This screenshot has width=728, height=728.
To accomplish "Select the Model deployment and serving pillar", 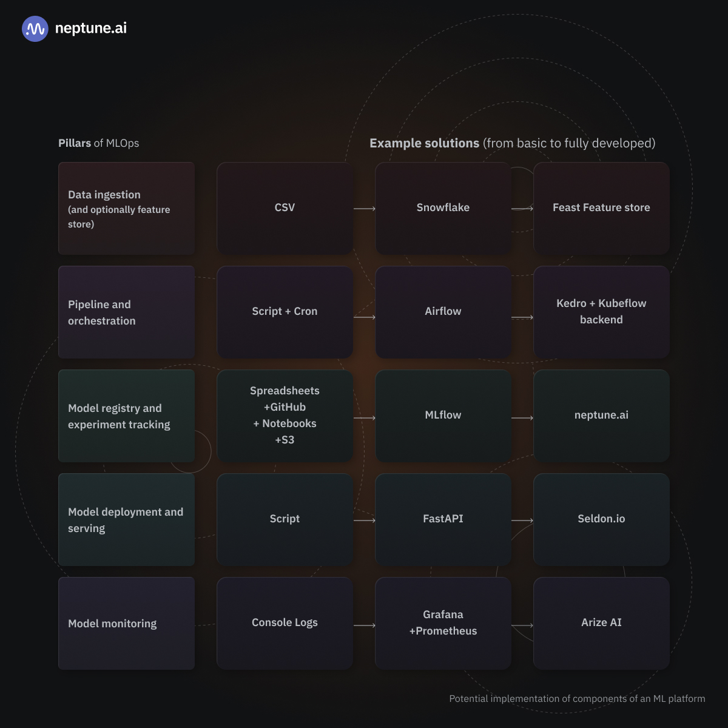I will coord(126,519).
